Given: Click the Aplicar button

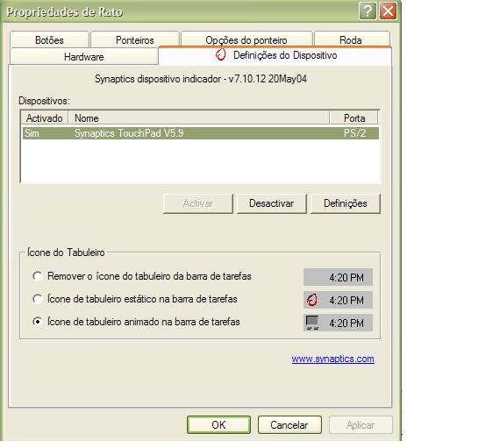Looking at the screenshot, I should click(x=361, y=424).
